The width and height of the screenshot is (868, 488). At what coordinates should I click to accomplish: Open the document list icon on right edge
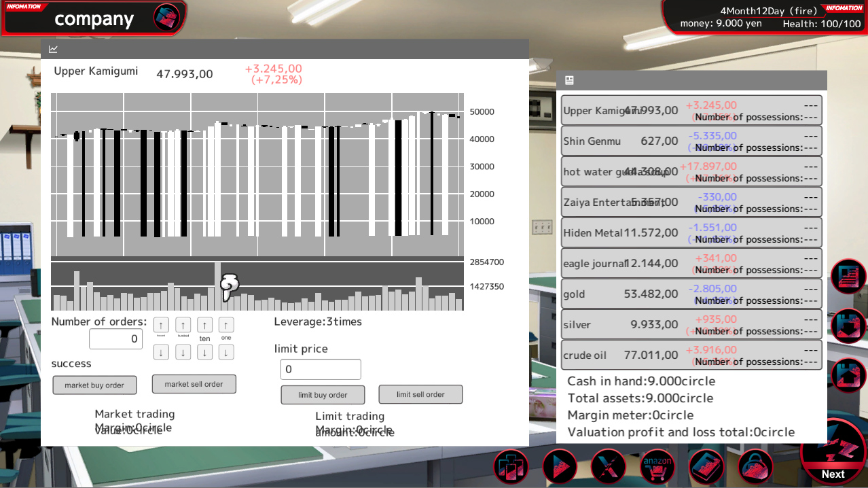point(849,277)
